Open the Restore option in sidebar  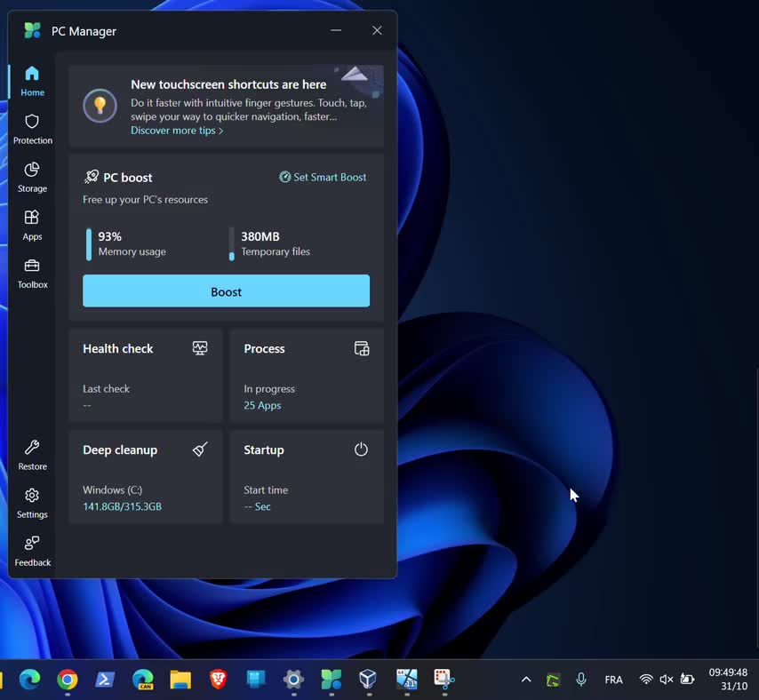pos(32,455)
